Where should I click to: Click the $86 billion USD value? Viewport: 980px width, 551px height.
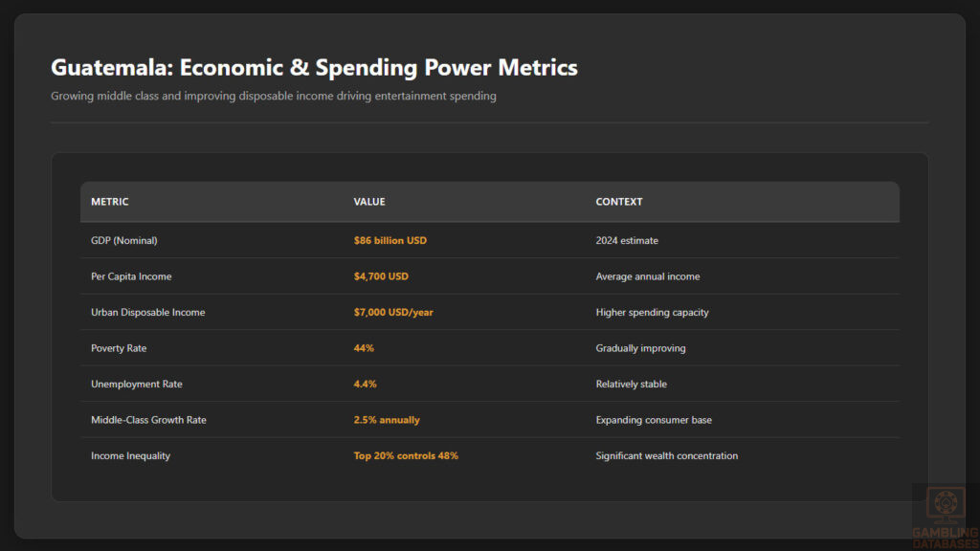(x=390, y=240)
